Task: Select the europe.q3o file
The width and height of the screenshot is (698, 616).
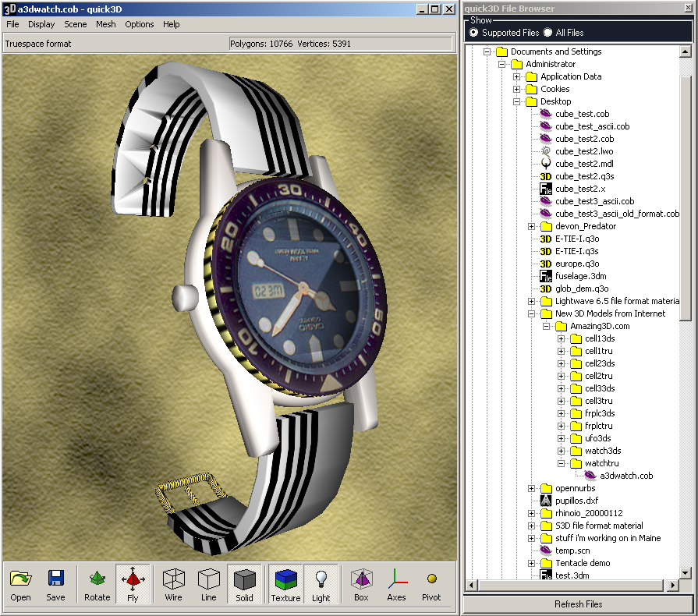Action: [577, 264]
